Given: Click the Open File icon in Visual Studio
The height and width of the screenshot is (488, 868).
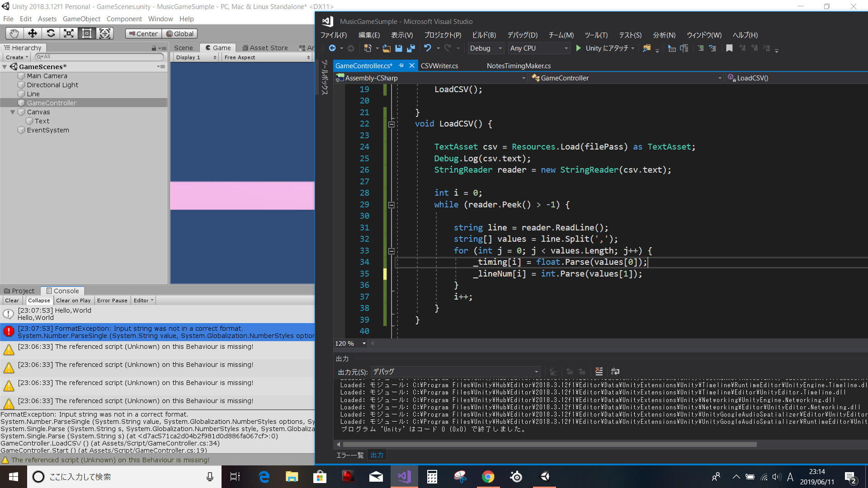Looking at the screenshot, I should (x=387, y=48).
